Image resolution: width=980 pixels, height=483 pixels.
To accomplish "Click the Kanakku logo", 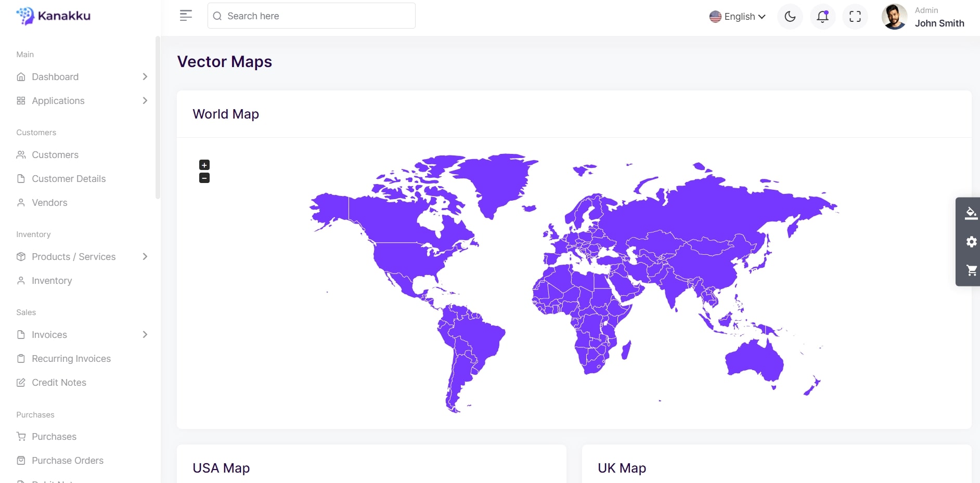I will [54, 16].
